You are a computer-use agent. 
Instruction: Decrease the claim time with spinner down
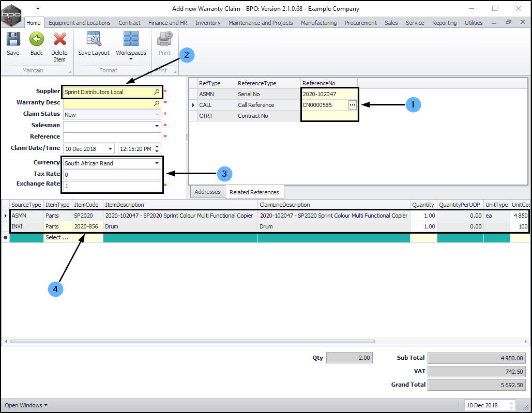(157, 151)
